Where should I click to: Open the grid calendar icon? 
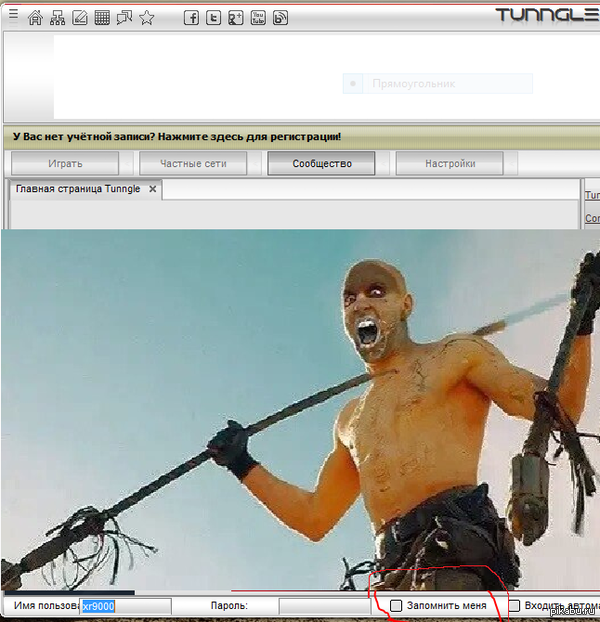pyautogui.click(x=102, y=17)
